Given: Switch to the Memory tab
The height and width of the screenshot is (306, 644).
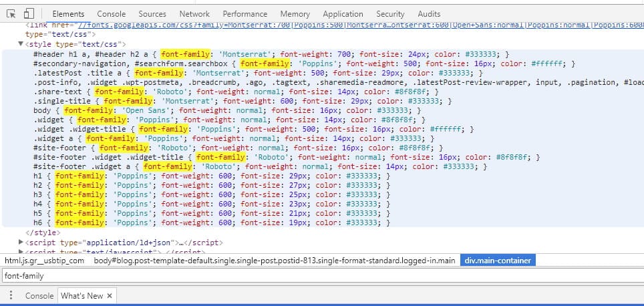Looking at the screenshot, I should [295, 14].
